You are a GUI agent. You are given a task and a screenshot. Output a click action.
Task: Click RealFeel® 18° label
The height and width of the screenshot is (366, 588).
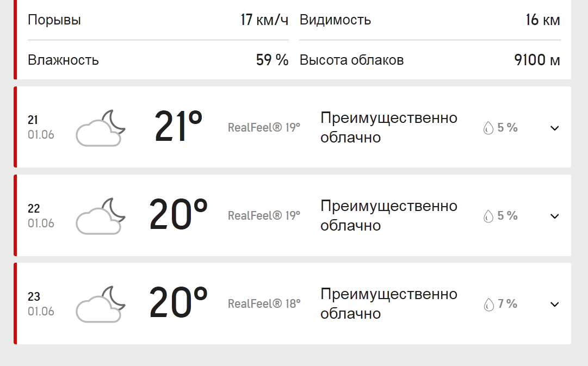[x=264, y=304]
